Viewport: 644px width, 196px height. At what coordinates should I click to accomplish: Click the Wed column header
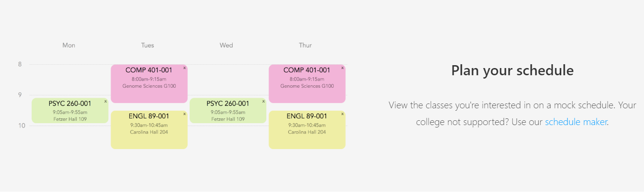click(x=226, y=46)
